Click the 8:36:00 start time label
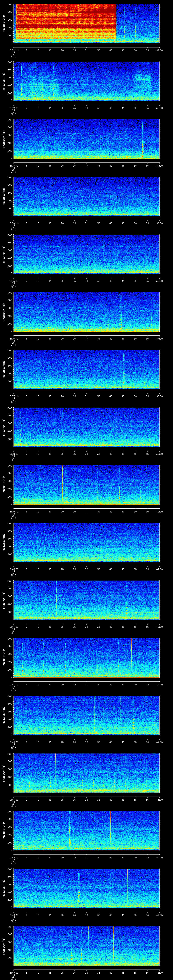Image resolution: width=173 pixels, height=980 pixels. [x=14, y=339]
